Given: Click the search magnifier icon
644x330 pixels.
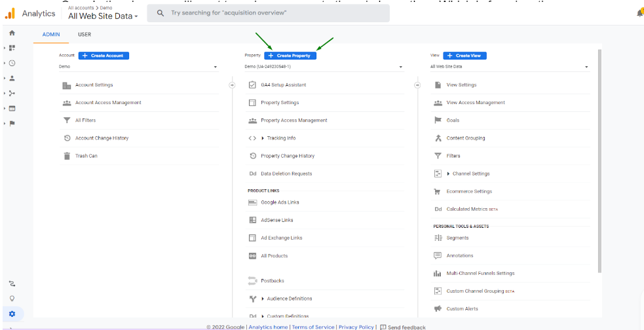Looking at the screenshot, I should tap(161, 13).
